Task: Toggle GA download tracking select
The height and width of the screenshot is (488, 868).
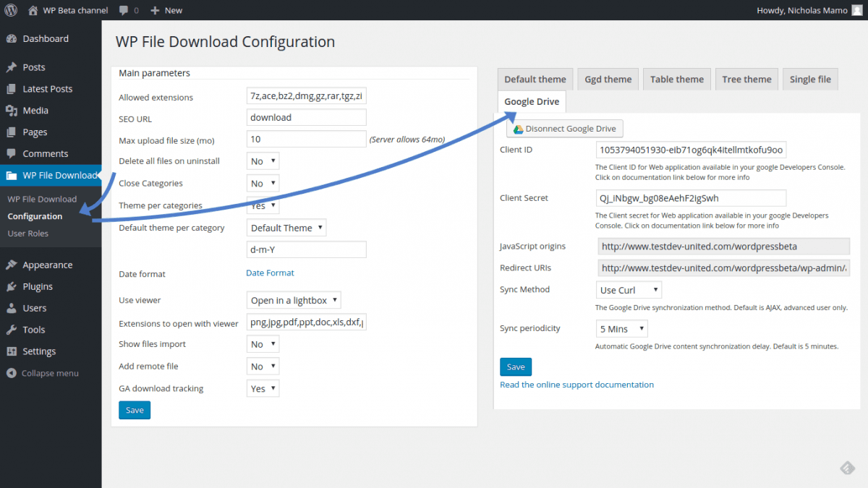Action: (x=263, y=388)
